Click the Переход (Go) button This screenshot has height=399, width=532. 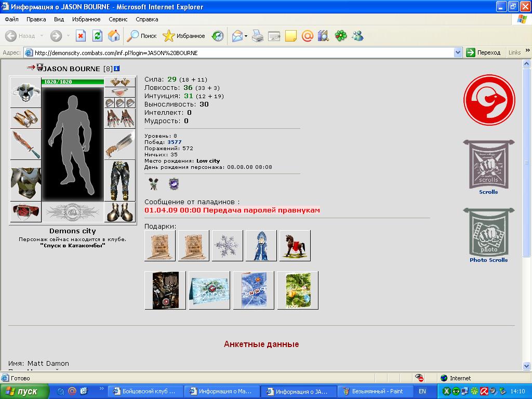(484, 52)
